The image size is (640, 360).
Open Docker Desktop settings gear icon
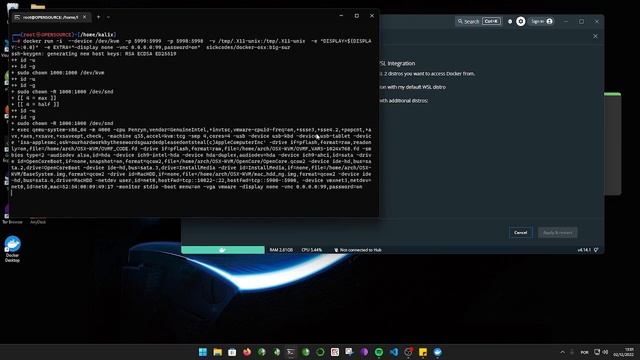tap(520, 21)
